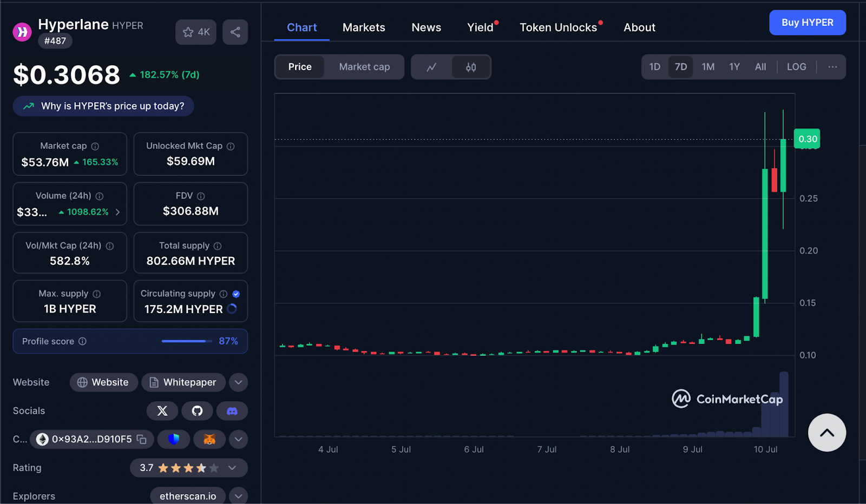Click Unlocked Mkt Cap info icon
Screen dimensions: 866x504
(231, 146)
